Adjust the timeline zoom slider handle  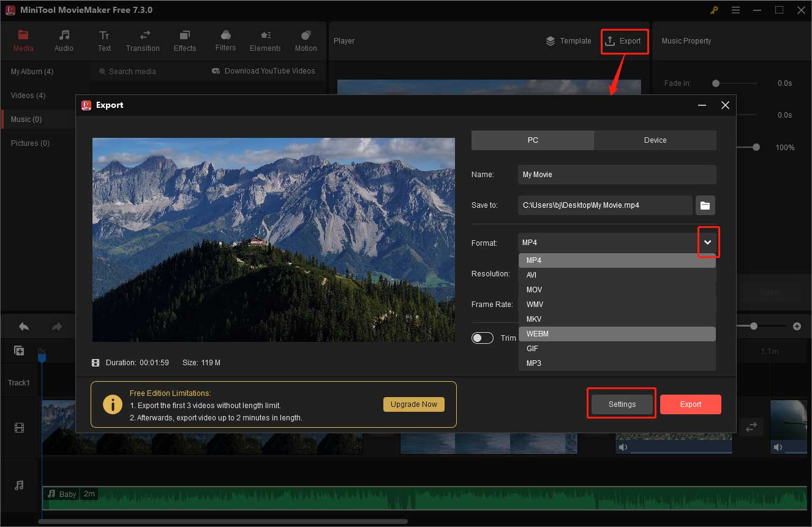tap(754, 327)
